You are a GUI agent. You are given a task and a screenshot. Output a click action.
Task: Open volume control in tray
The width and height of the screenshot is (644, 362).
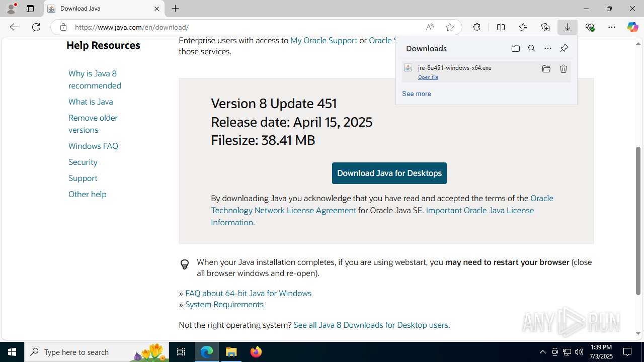point(579,352)
